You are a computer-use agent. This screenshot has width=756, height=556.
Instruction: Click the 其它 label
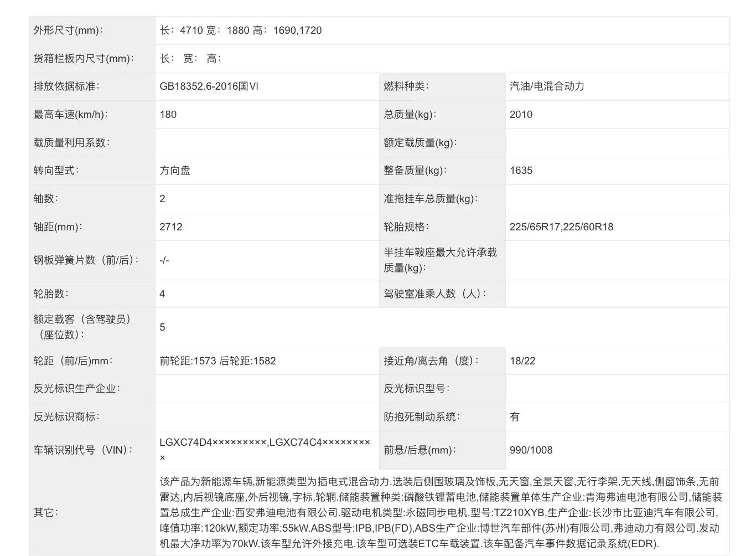coord(46,513)
